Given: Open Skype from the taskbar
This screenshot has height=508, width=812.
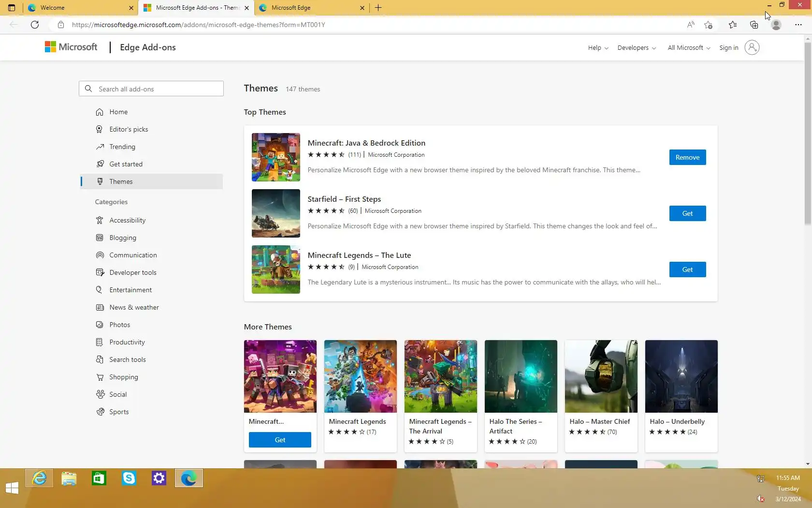Looking at the screenshot, I should coord(129,478).
